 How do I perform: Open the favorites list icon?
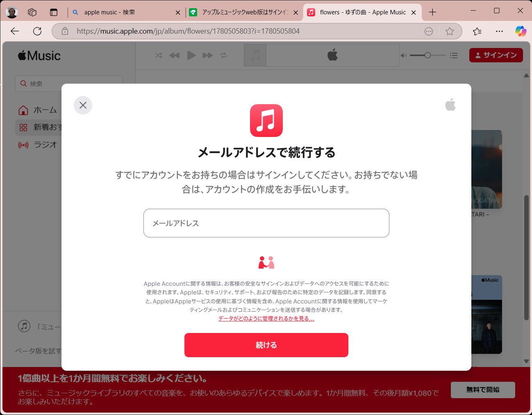click(x=477, y=31)
